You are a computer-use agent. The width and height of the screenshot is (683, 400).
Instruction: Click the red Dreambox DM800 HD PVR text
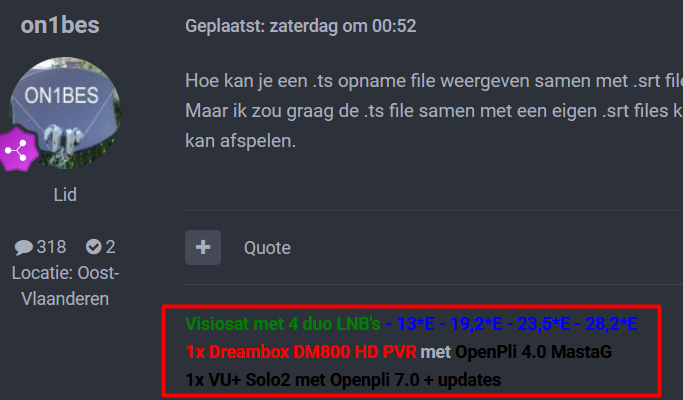(x=301, y=352)
